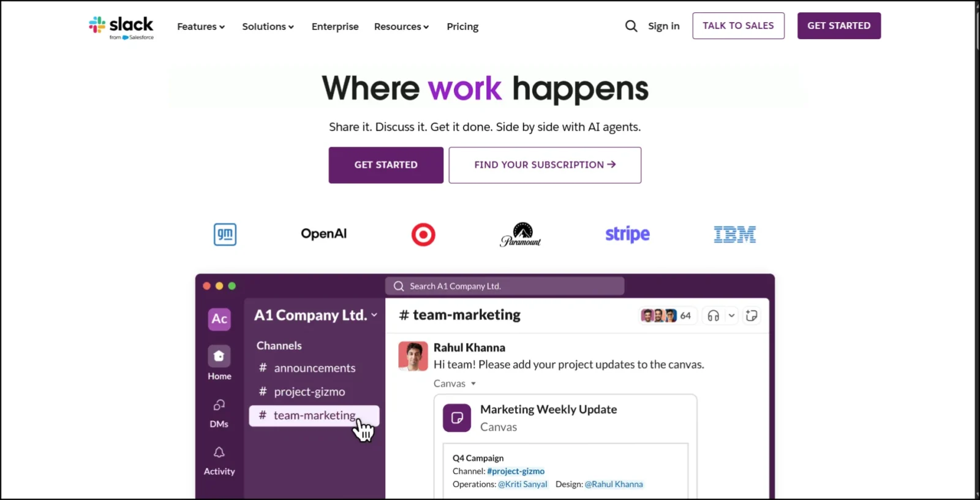The height and width of the screenshot is (500, 980).
Task: Open the #project-gizmo channel link in canvas
Action: click(516, 471)
